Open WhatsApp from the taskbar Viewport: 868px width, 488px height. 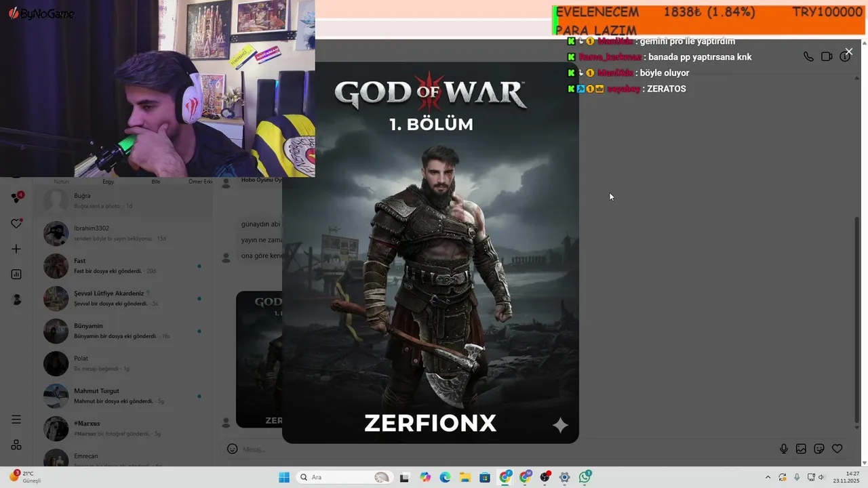click(585, 477)
